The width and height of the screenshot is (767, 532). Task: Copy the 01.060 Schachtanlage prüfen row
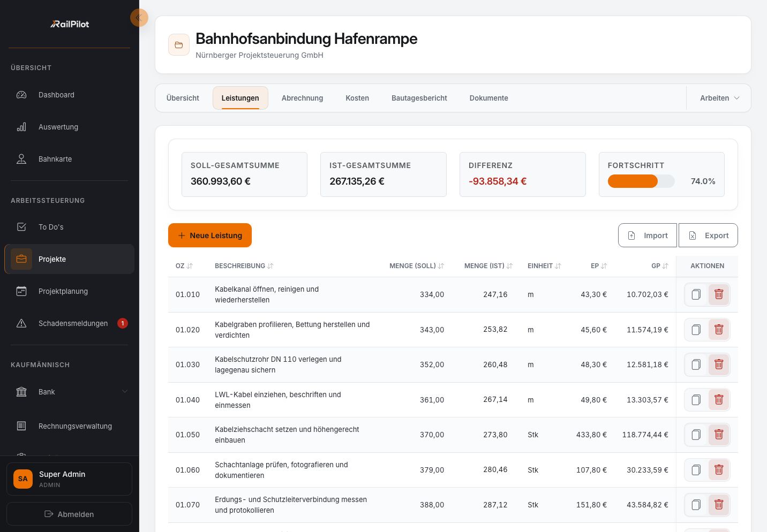[696, 470]
